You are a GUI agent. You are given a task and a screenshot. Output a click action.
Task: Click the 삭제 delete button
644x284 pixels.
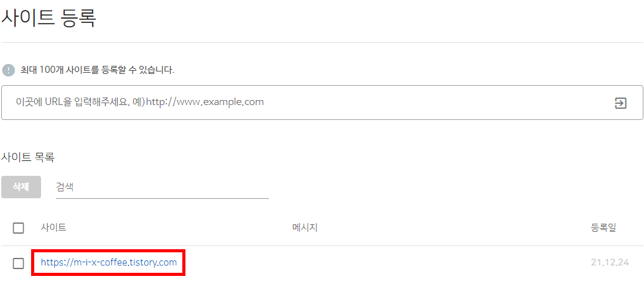(21, 186)
